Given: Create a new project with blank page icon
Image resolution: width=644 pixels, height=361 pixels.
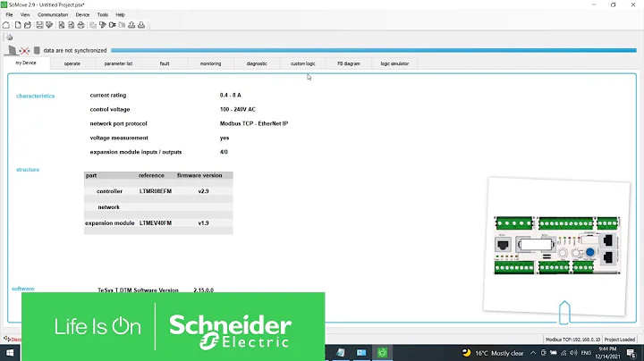Looking at the screenshot, I should (x=18, y=25).
